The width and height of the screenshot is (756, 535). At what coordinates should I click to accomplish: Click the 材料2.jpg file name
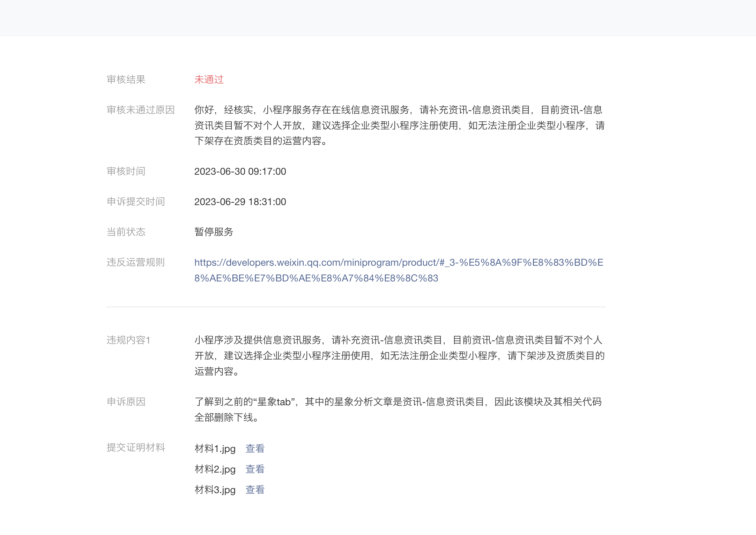tap(215, 469)
